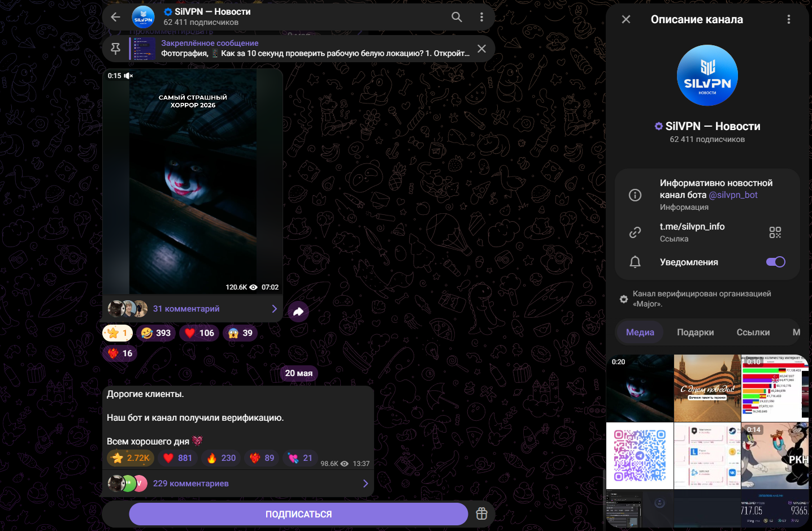Open the QR code media thumbnail

click(640, 456)
